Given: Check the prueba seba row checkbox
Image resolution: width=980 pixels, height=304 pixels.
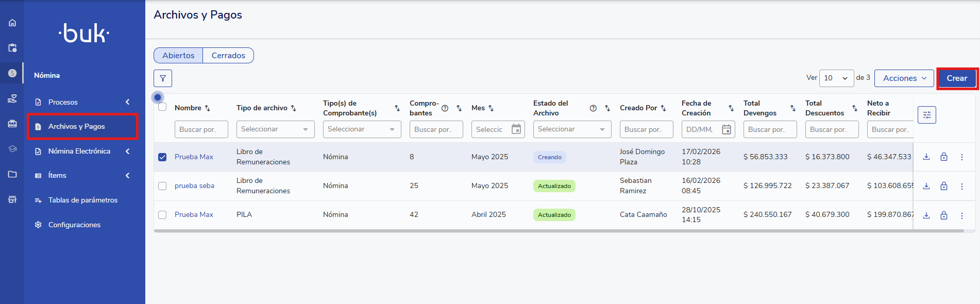Looking at the screenshot, I should coord(162,186).
